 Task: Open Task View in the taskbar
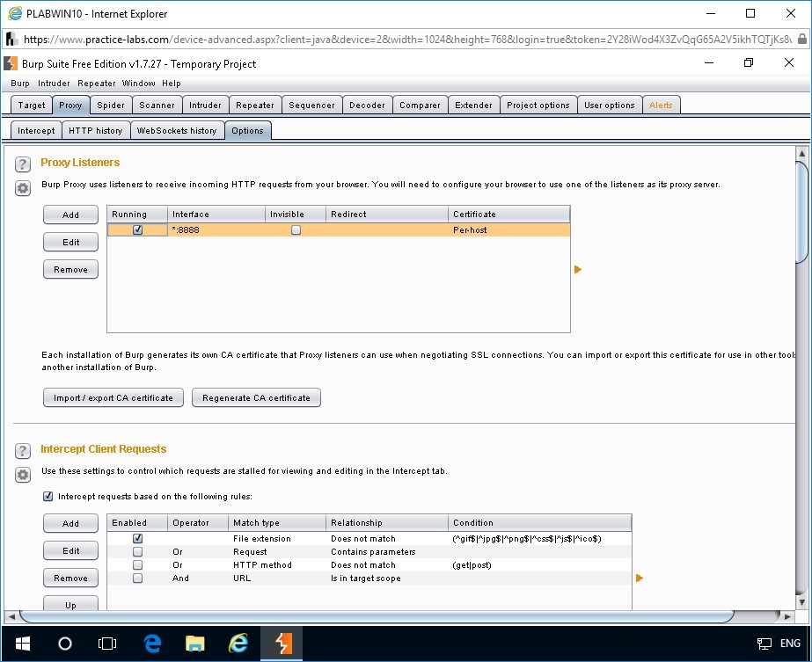coord(107,643)
